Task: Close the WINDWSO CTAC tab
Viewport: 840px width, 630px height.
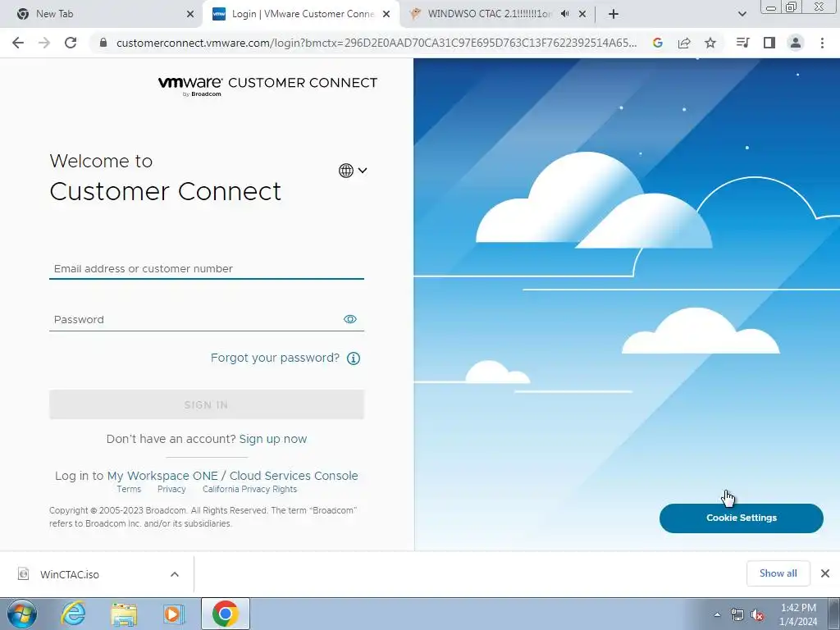Action: 582,14
